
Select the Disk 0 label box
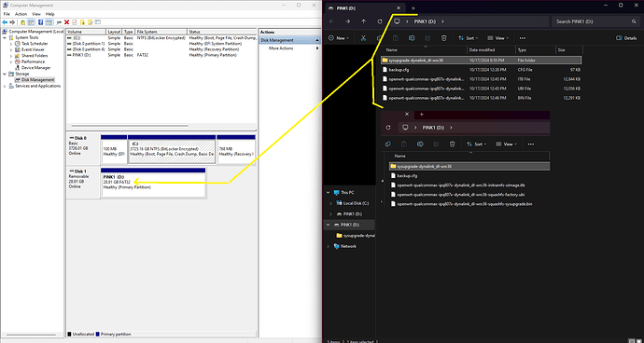point(83,149)
